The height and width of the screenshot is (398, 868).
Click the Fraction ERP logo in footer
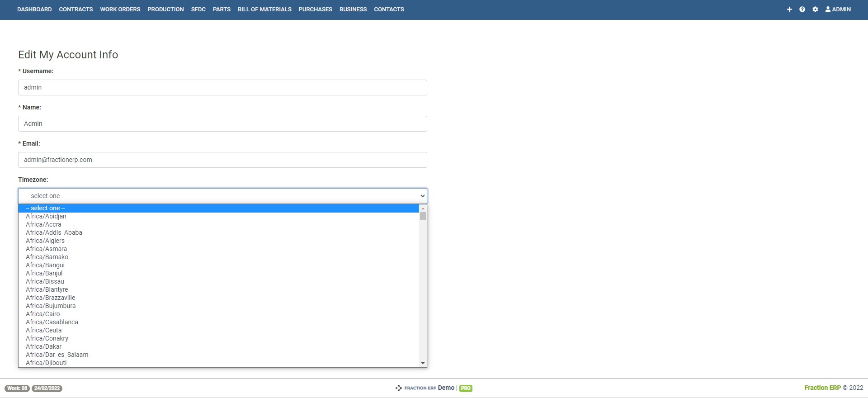pyautogui.click(x=416, y=388)
